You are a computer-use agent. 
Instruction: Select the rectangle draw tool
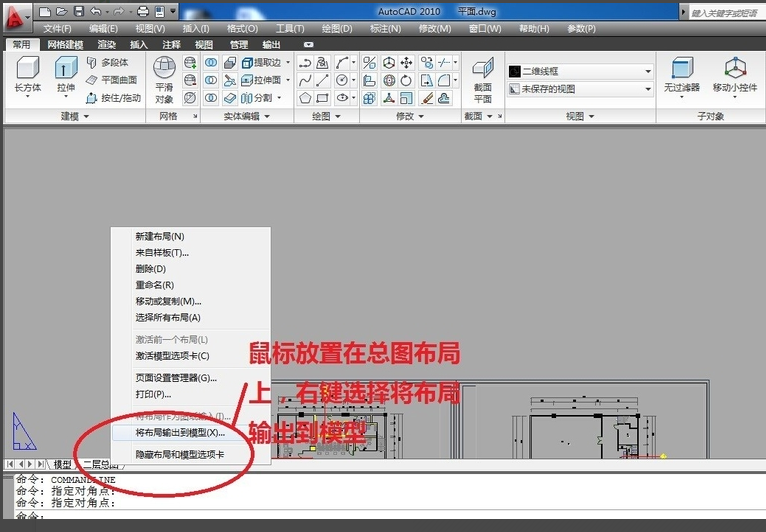tap(322, 98)
